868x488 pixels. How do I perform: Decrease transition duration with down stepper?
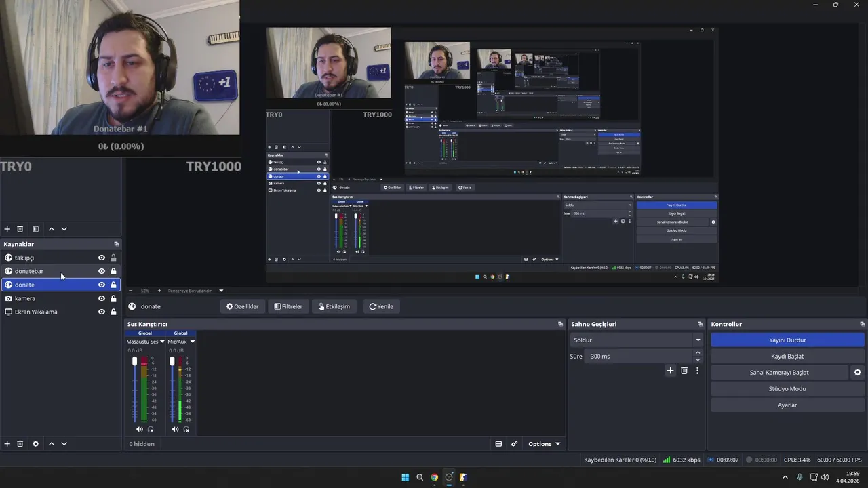coord(698,359)
